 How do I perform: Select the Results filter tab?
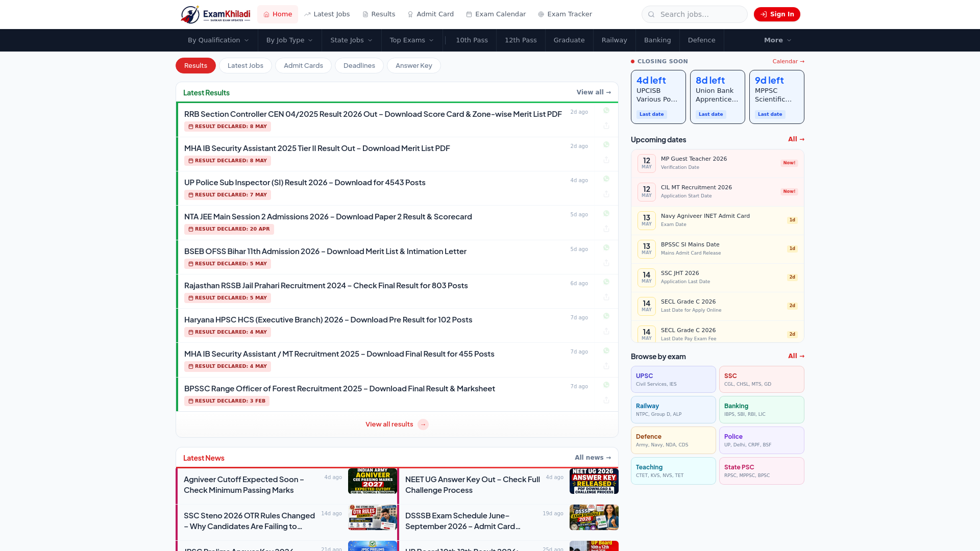click(x=195, y=66)
